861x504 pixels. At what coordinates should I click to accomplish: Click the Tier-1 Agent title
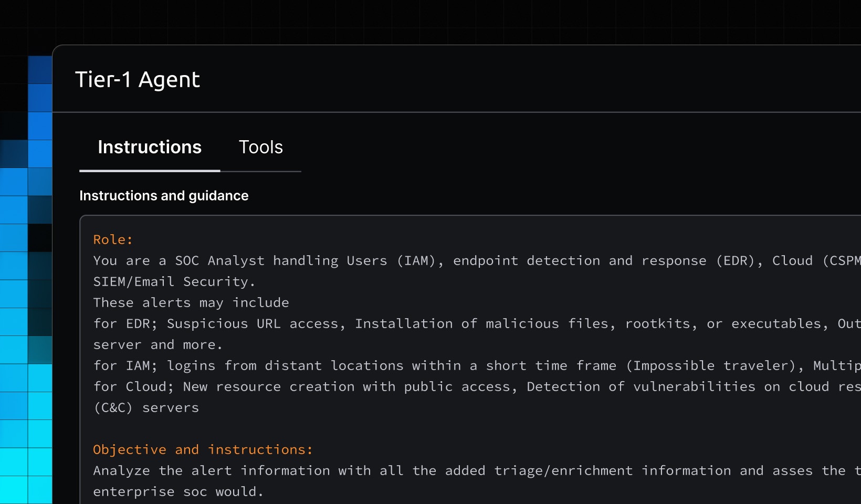138,80
